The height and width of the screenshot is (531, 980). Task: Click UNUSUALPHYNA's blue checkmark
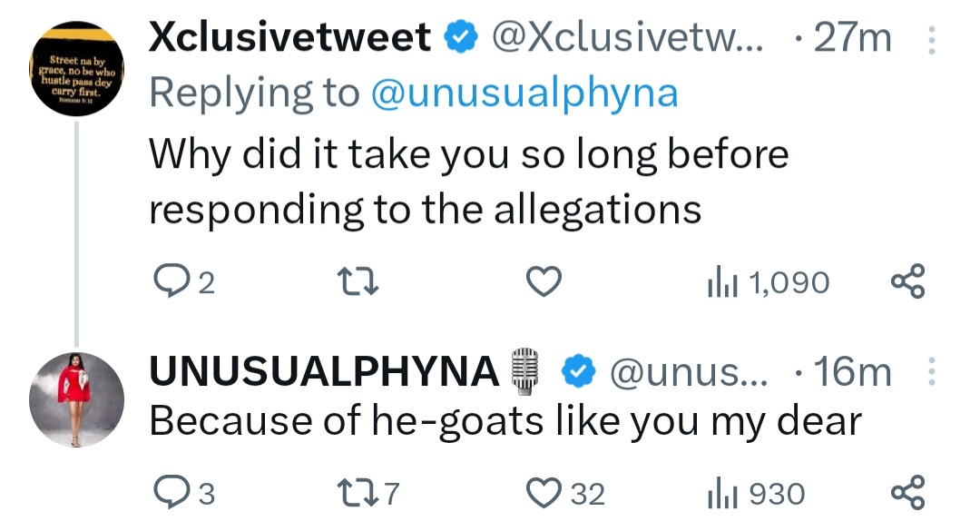pyautogui.click(x=579, y=370)
